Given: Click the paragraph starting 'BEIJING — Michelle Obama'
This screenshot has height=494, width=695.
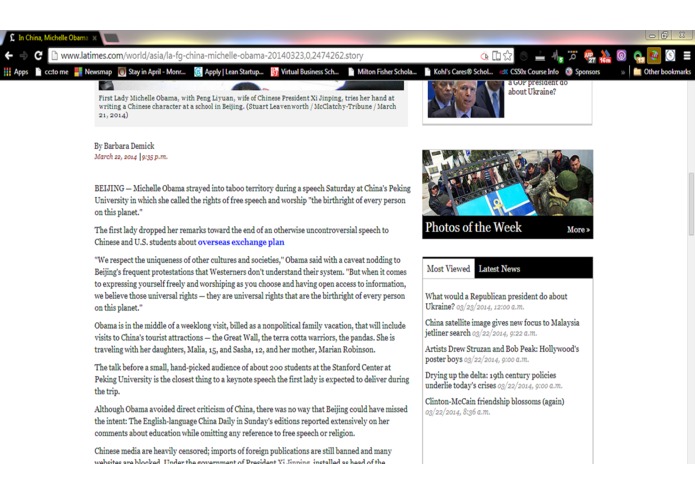Looking at the screenshot, I should click(253, 200).
